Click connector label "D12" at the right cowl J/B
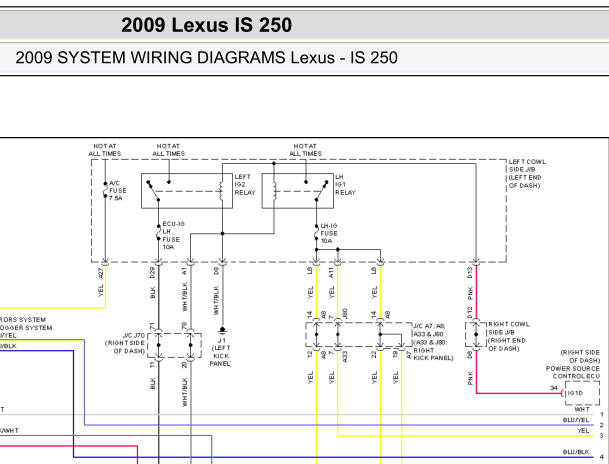 click(x=470, y=313)
